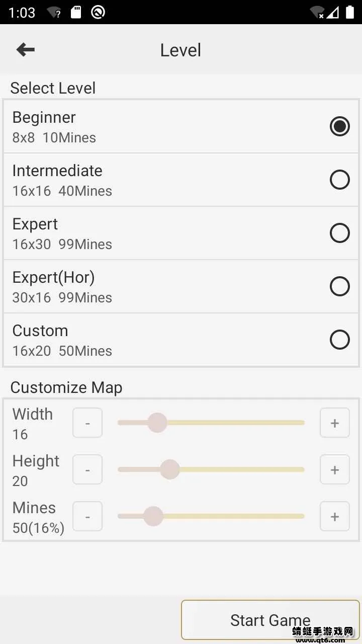362x644 pixels.
Task: Add more Mines with plus button
Action: tap(334, 517)
